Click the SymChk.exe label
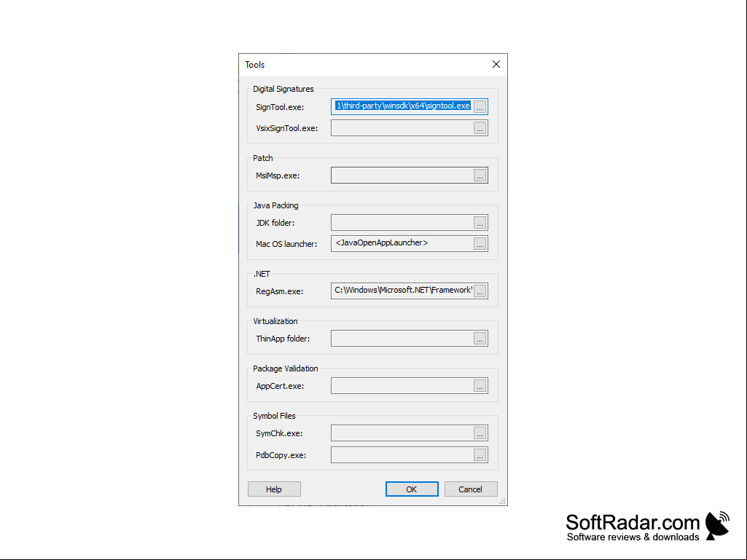The image size is (747, 560). tap(279, 433)
